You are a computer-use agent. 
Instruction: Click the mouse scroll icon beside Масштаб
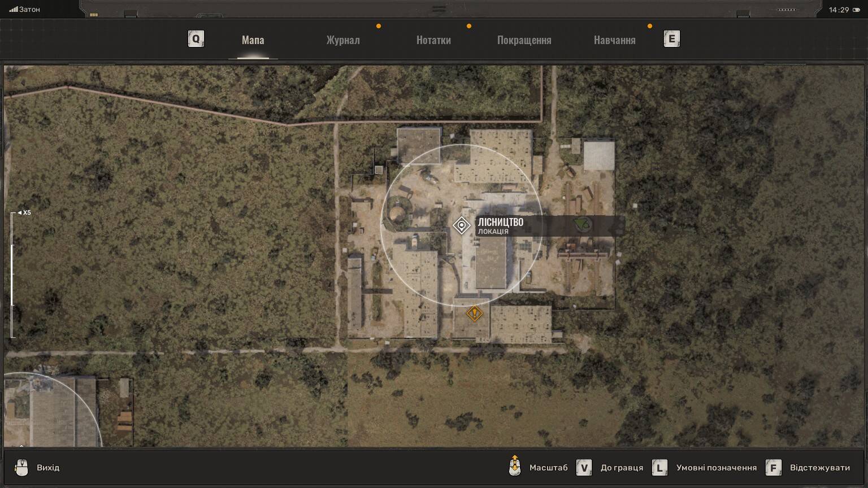[x=514, y=466]
